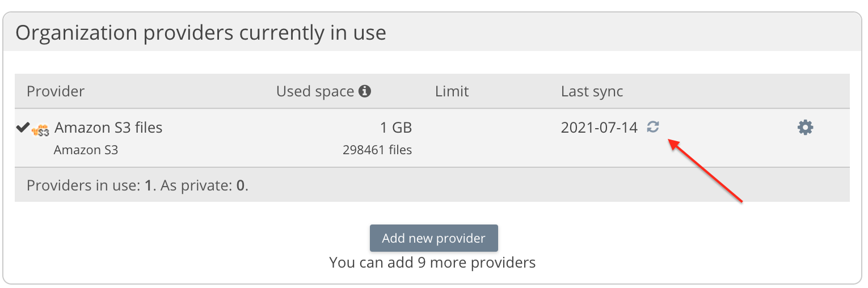Click the sync refresh icon beside 2021-07-14
The width and height of the screenshot is (868, 288).
(653, 127)
